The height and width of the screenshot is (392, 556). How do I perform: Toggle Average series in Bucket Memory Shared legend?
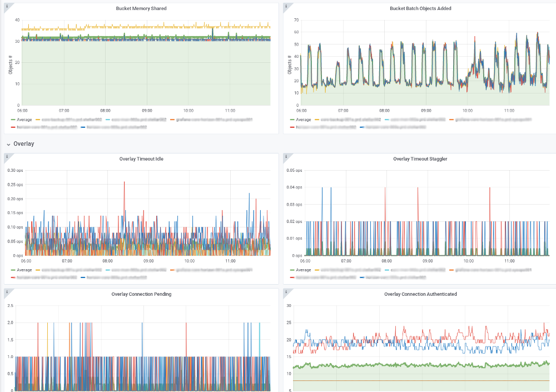coord(24,120)
